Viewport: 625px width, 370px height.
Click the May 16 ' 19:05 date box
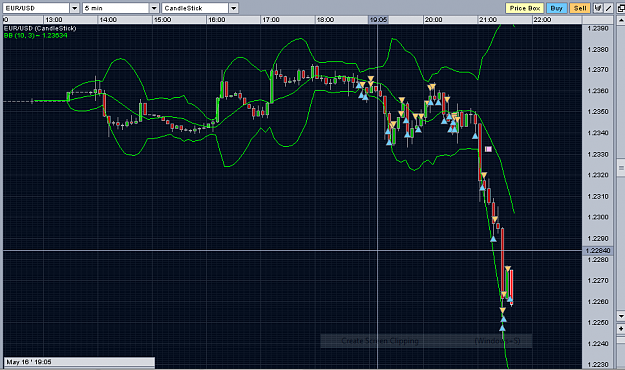click(79, 362)
